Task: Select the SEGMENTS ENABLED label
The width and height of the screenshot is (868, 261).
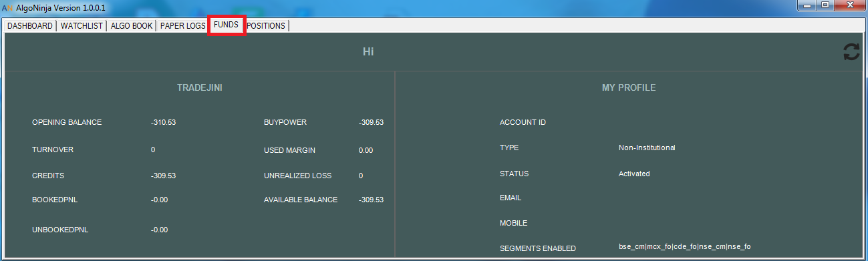Action: 538,248
